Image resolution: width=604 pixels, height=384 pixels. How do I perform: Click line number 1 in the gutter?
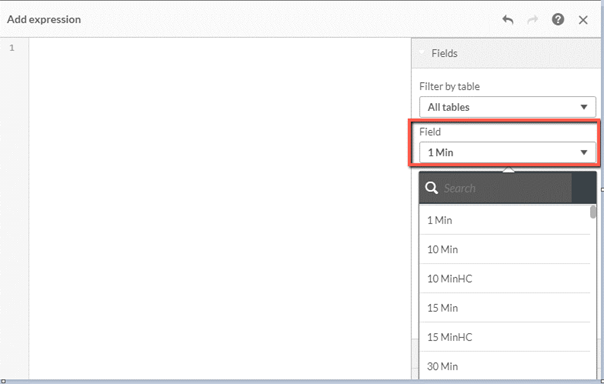point(12,48)
